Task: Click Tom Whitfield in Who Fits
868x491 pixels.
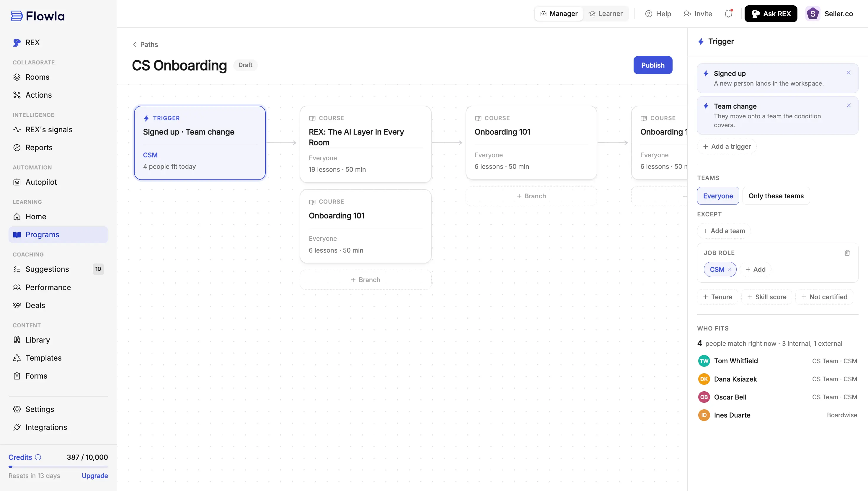Action: click(x=736, y=361)
